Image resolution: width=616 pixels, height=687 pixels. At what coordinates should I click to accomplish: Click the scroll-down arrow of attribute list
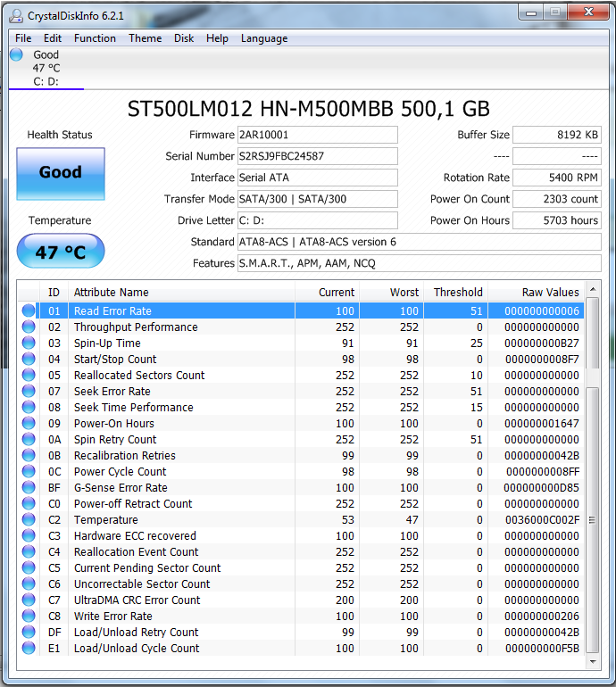tap(593, 662)
